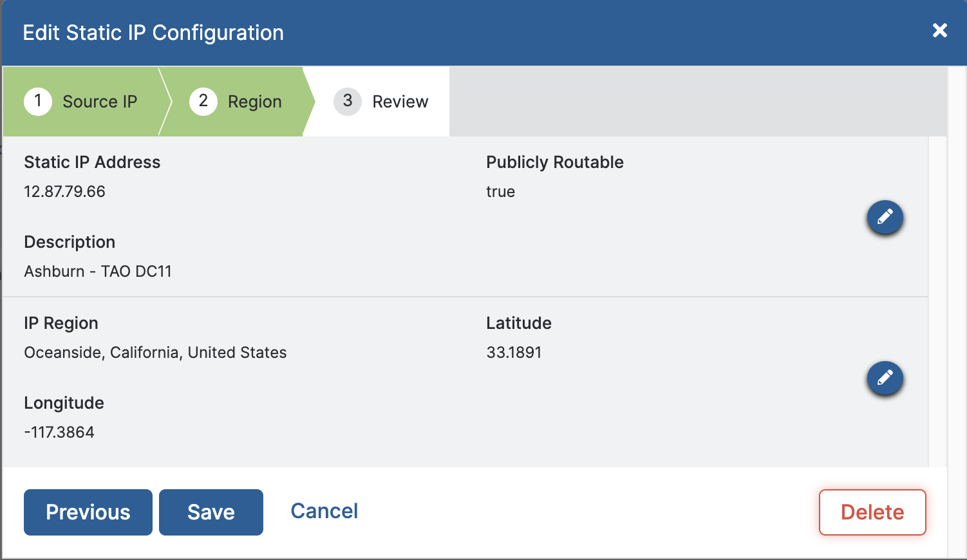This screenshot has height=560, width=967.
Task: Click the Publicly Routable true value
Action: pyautogui.click(x=501, y=191)
